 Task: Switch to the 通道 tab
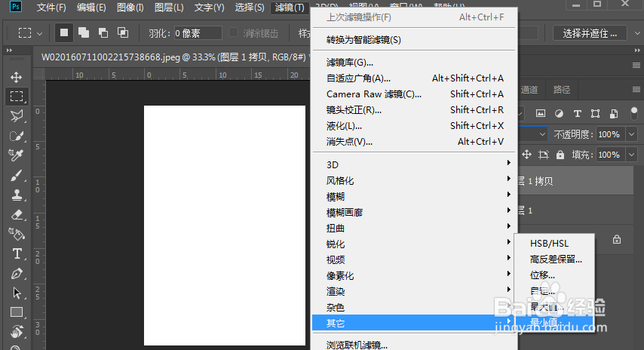(x=529, y=90)
